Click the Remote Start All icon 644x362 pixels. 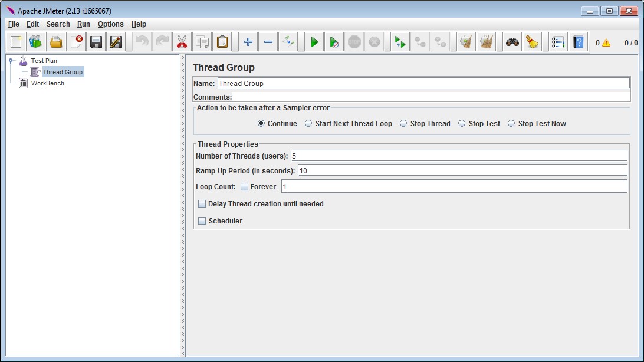tap(400, 42)
